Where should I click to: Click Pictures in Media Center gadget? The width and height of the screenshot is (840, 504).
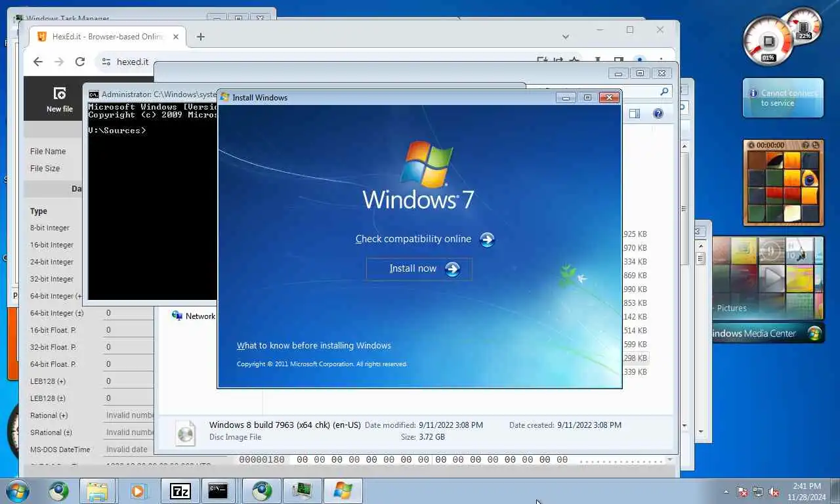[x=732, y=308]
